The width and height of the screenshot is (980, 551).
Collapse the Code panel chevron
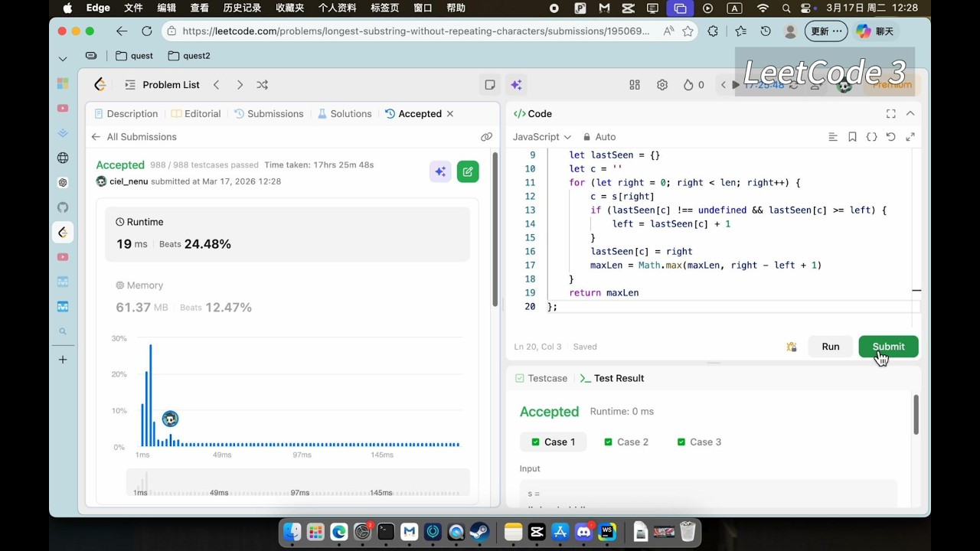[x=910, y=113]
